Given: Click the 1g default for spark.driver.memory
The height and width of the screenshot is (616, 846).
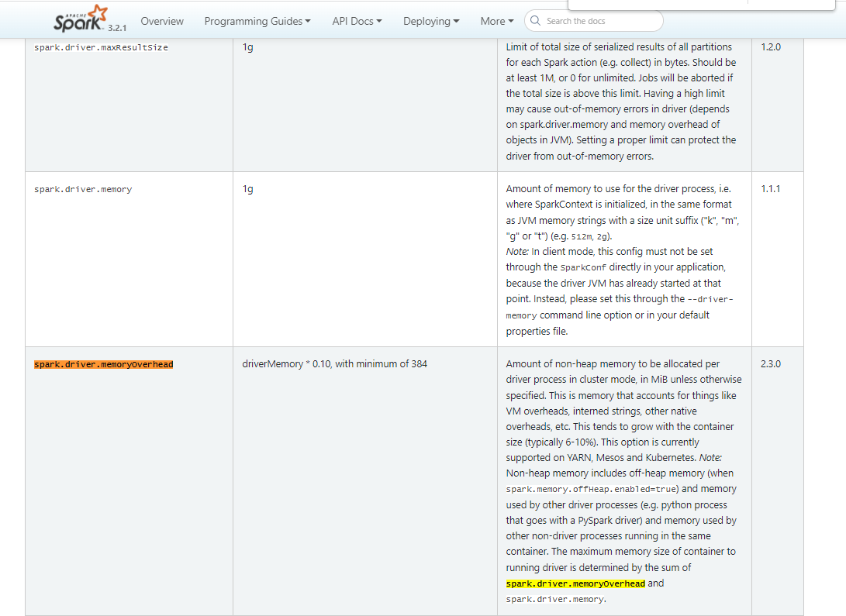Looking at the screenshot, I should [247, 189].
